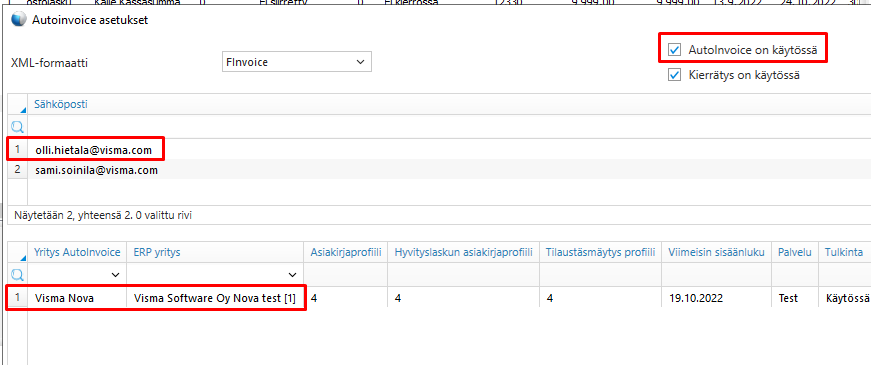Select the Visma Software Oy Nova test [1] cell
Image resolution: width=871 pixels, height=365 pixels.
(x=216, y=298)
